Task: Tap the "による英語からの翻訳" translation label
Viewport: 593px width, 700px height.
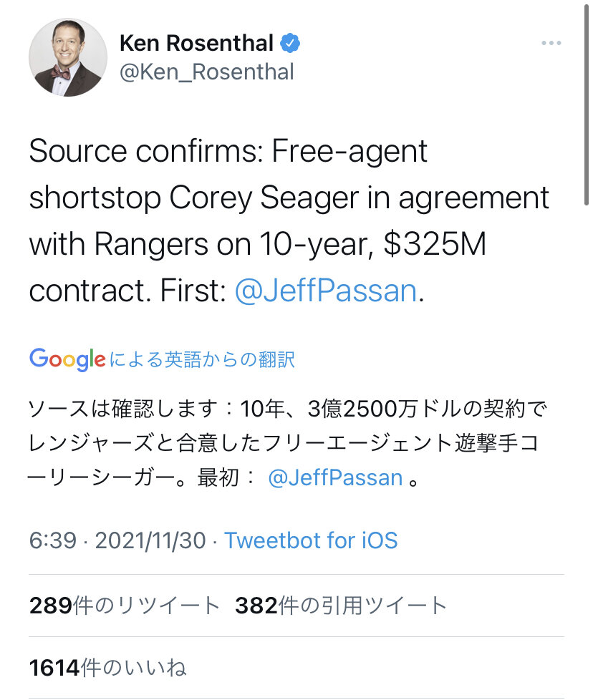Action: (202, 359)
